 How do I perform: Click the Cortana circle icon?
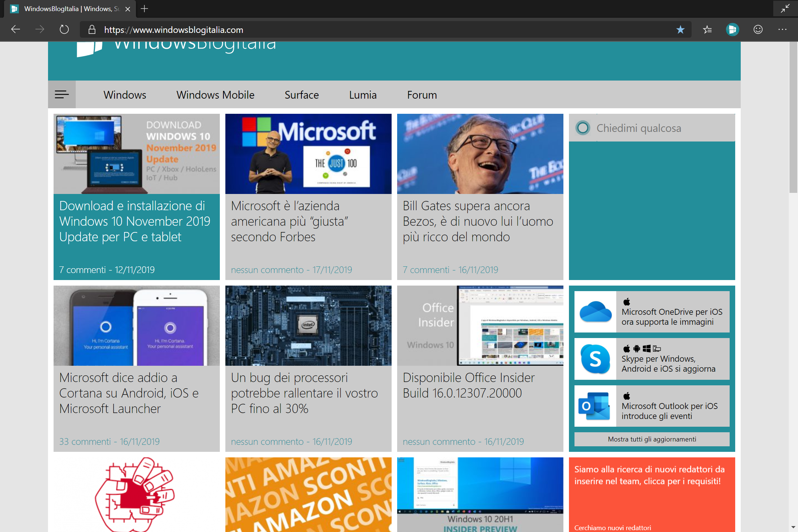coord(583,128)
